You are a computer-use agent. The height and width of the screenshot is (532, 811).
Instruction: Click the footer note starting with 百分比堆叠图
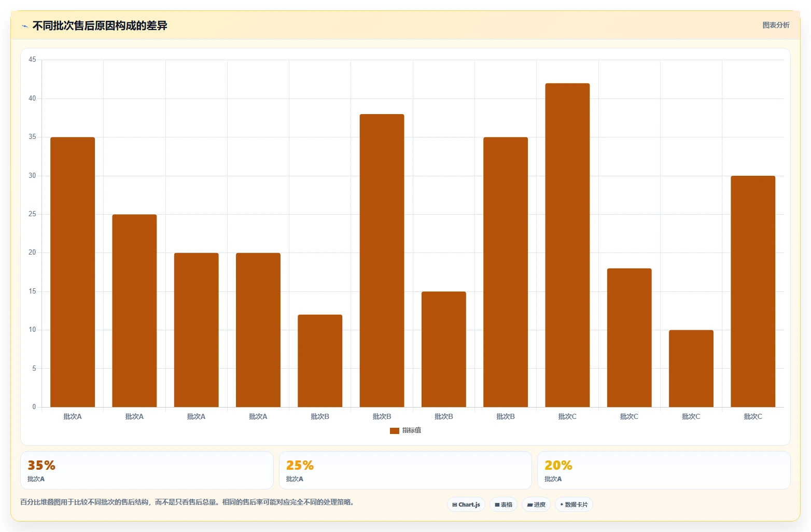pos(187,502)
